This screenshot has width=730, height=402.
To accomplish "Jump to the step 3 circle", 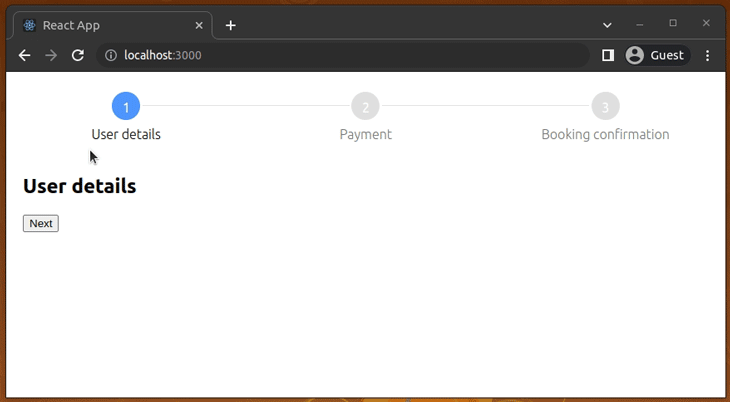I will (605, 106).
